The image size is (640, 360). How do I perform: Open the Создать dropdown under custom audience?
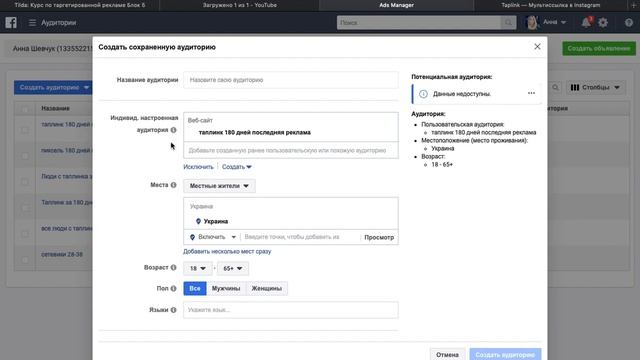pos(237,167)
